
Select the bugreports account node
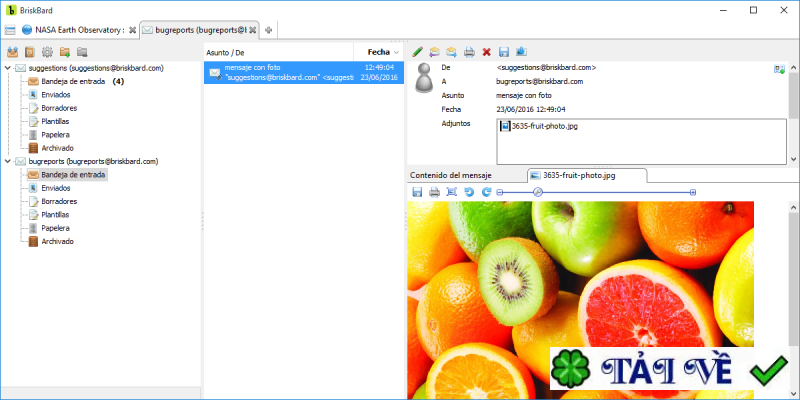(x=87, y=161)
